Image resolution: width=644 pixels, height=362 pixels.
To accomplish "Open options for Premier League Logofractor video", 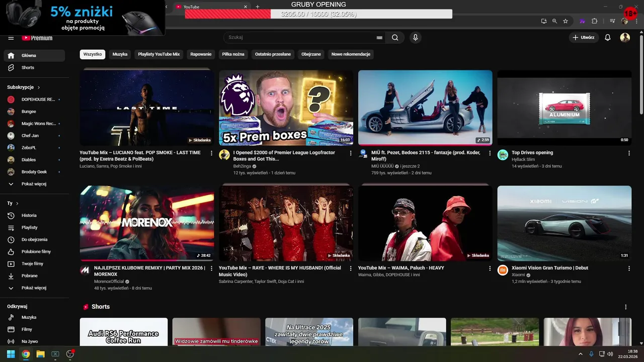I will 351,153.
